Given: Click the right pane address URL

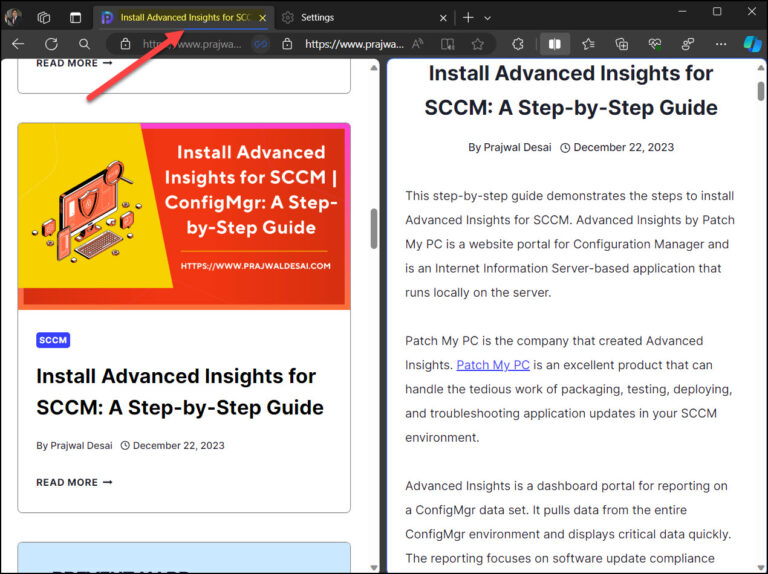Looking at the screenshot, I should (354, 44).
